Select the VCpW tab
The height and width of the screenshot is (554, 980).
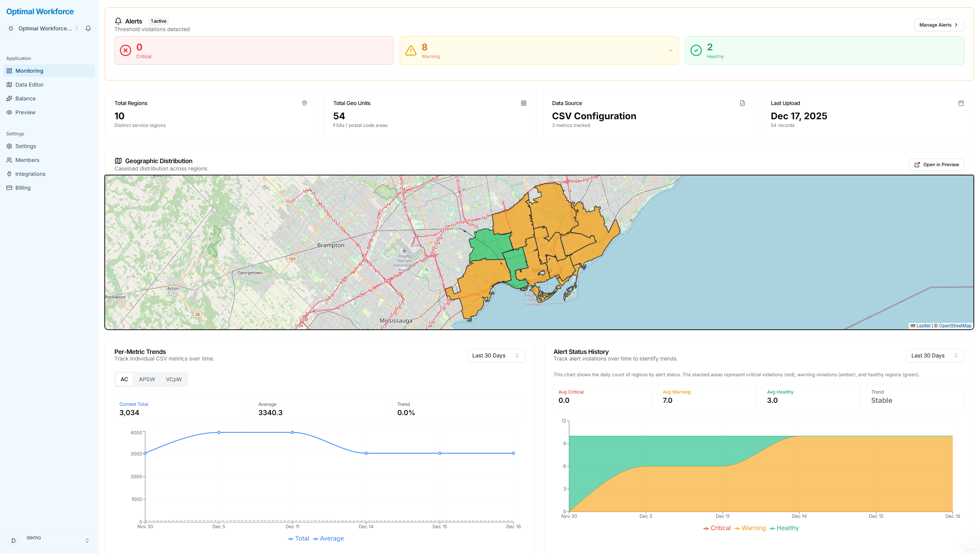174,379
